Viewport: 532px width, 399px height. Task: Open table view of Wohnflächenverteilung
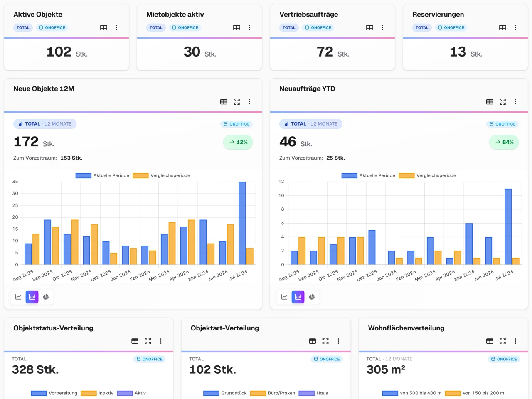pos(490,341)
